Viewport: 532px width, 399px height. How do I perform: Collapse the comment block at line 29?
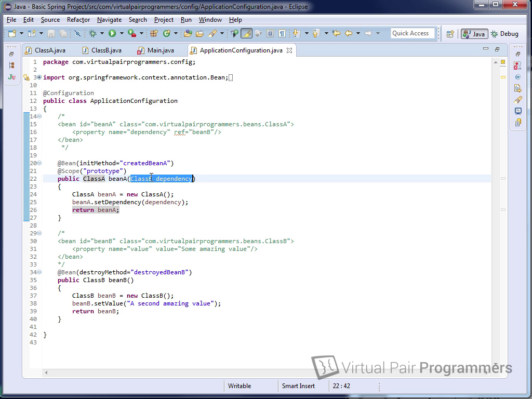tap(39, 233)
